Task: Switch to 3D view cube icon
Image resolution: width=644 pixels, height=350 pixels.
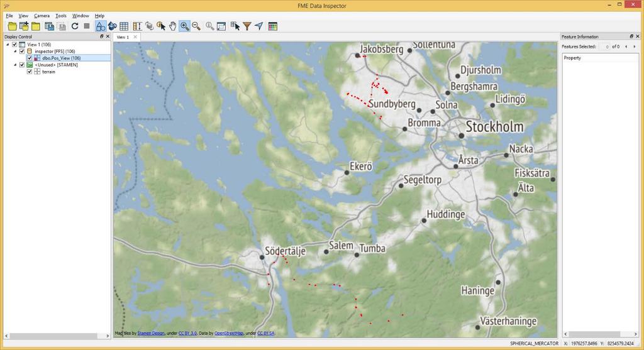Action: tap(112, 26)
